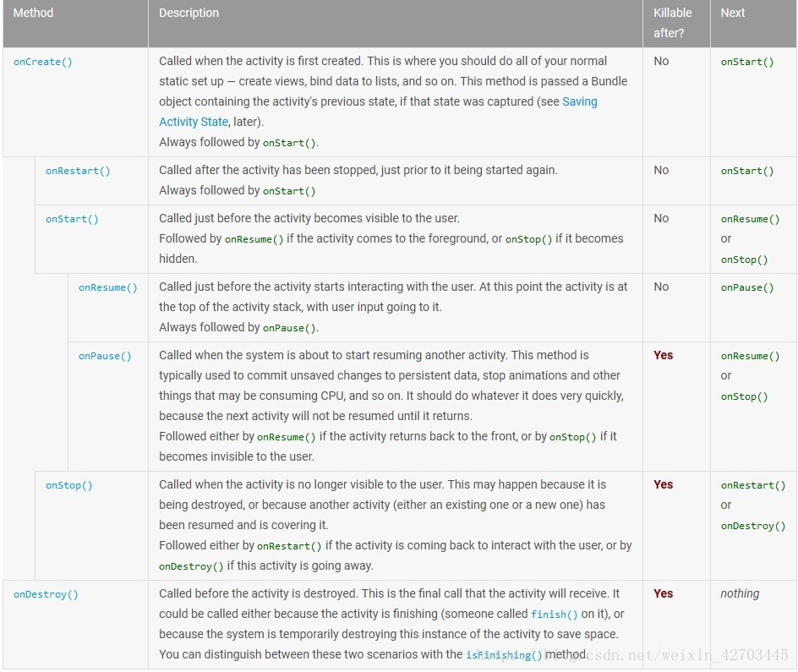798x672 pixels.
Task: Open the onDestroy() link in Method column
Action: pyautogui.click(x=46, y=594)
